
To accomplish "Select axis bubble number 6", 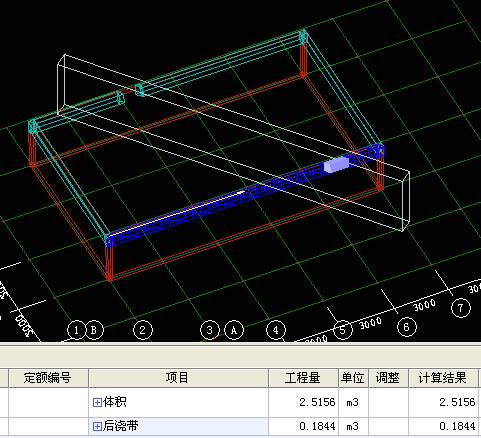I will (407, 327).
